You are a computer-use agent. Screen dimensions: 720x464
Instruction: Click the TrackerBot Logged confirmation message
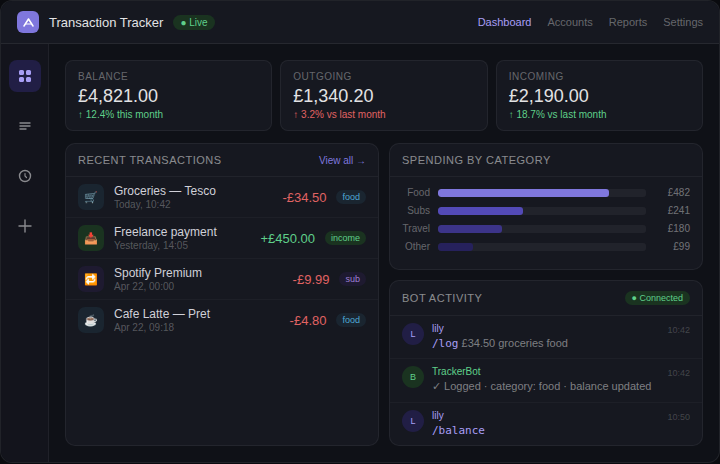(541, 386)
